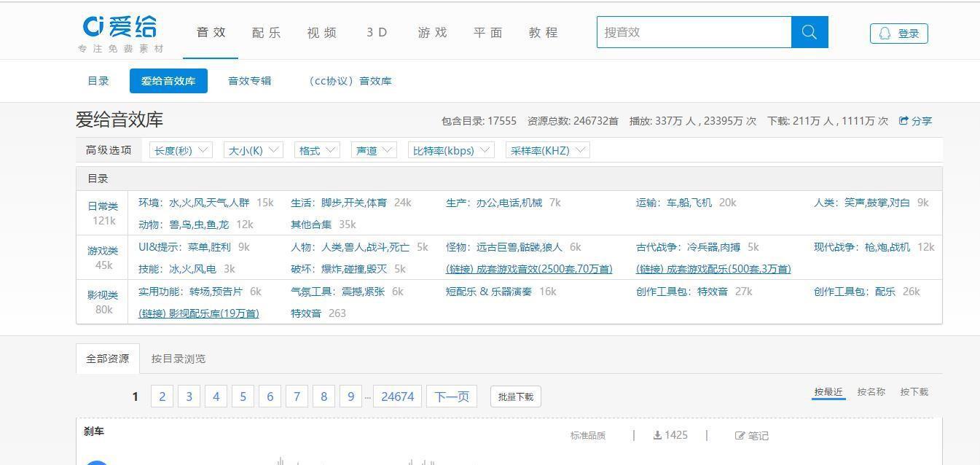This screenshot has height=465, width=980.
Task: Open the 影视类 category
Action: tap(103, 295)
